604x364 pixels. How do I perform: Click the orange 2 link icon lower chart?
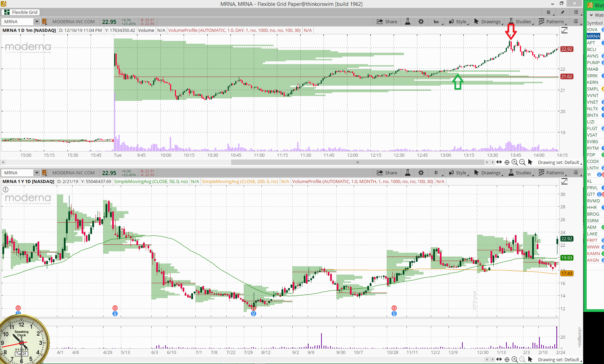[x=44, y=173]
